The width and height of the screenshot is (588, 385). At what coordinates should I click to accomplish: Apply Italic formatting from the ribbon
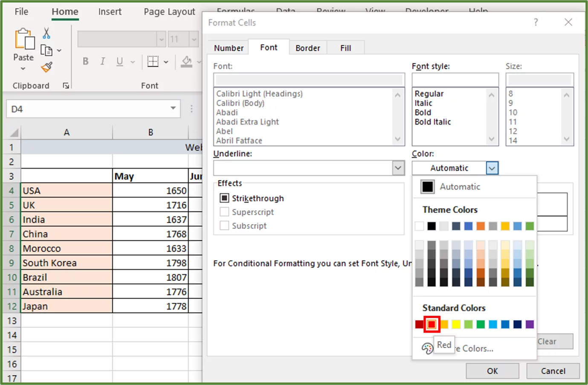[x=102, y=61]
